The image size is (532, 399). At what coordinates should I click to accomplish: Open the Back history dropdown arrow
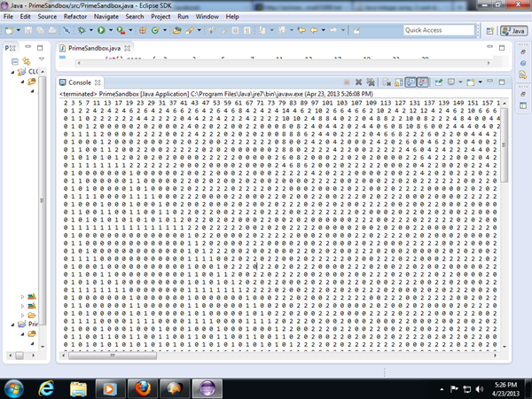(x=324, y=30)
